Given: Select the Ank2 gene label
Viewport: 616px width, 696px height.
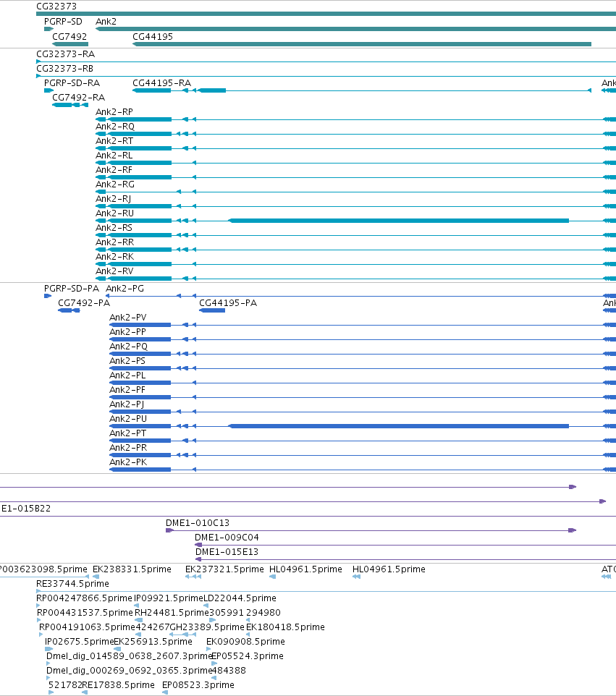Looking at the screenshot, I should 106,21.
